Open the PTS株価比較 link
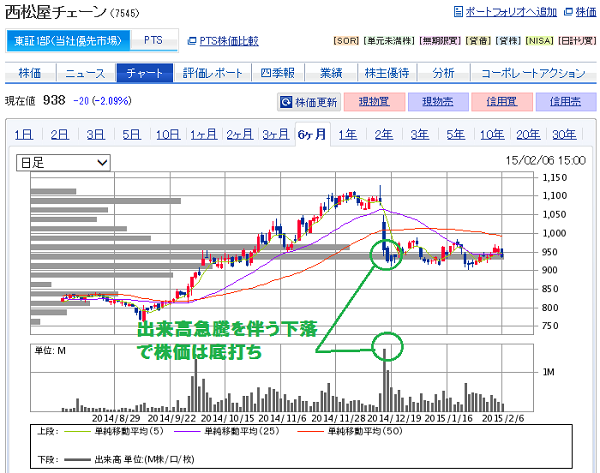Viewport: 600px width, 473px height. pos(229,41)
